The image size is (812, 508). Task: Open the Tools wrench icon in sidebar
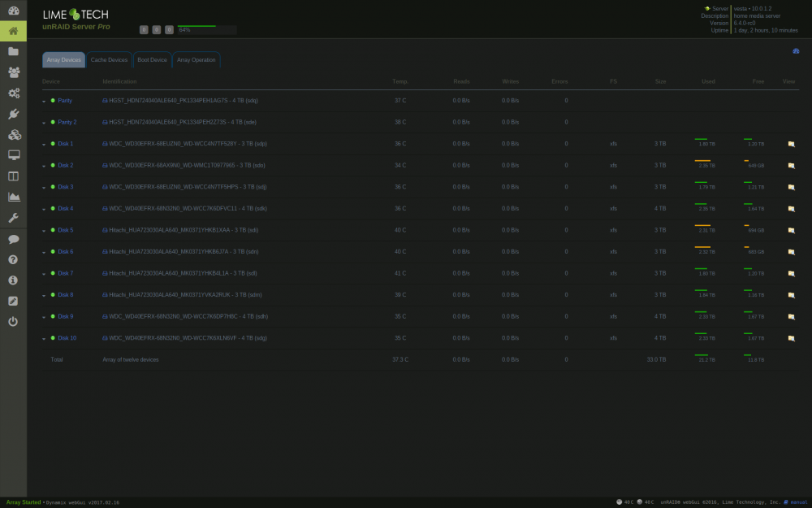pos(14,218)
